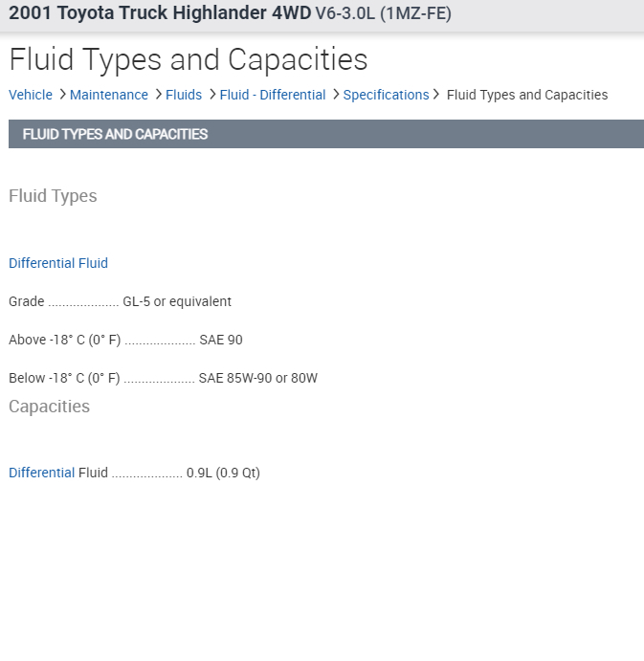
Task: Click the Grade GL-5 or equivalent line
Action: click(x=120, y=301)
